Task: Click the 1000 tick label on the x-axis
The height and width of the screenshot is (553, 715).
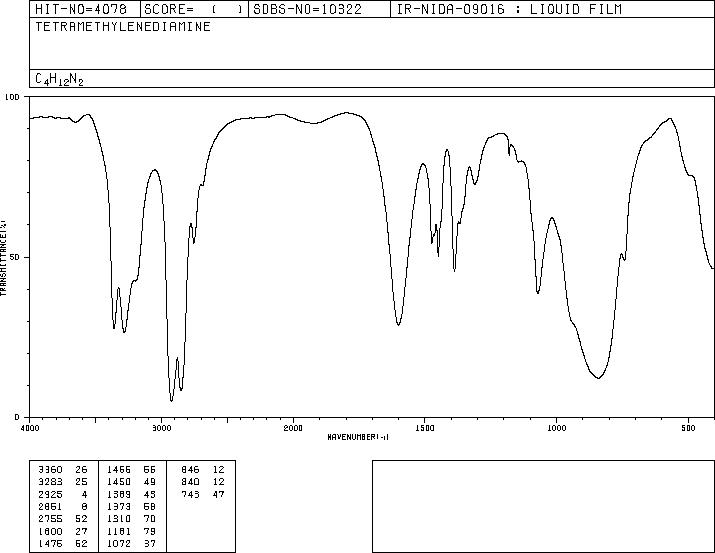Action: pyautogui.click(x=556, y=428)
